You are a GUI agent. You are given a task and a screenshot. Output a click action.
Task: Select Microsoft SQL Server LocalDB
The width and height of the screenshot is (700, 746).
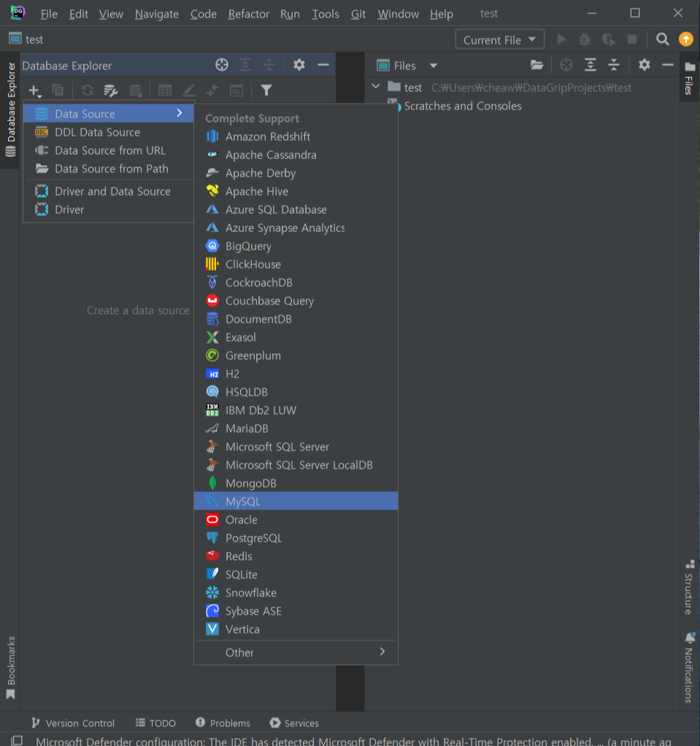[296, 465]
